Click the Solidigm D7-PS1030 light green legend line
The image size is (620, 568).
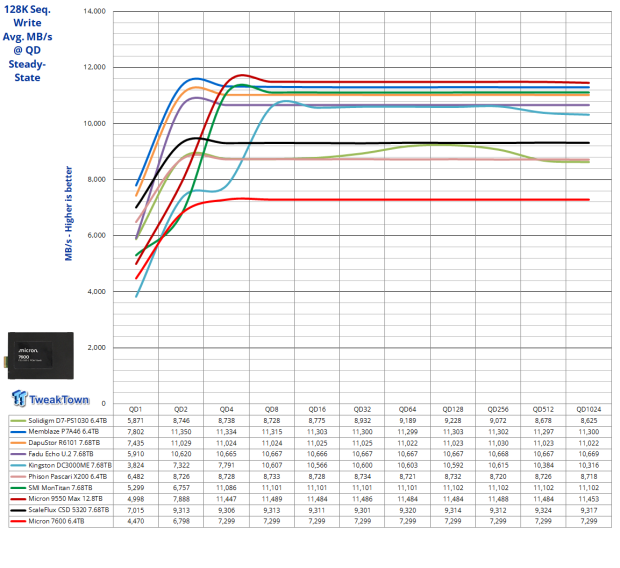pos(18,421)
